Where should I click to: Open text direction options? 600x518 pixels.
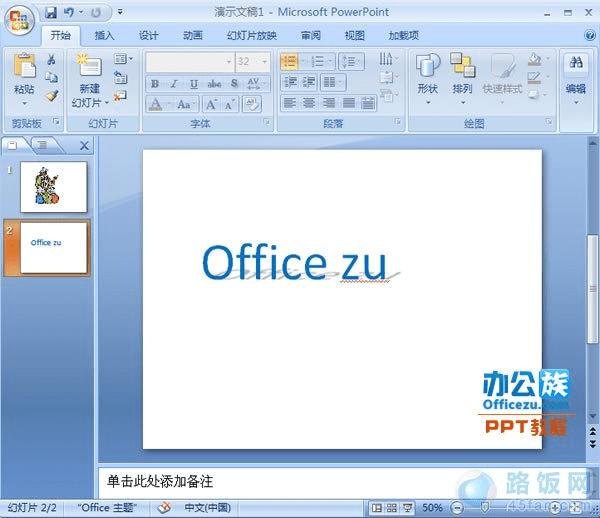(387, 59)
